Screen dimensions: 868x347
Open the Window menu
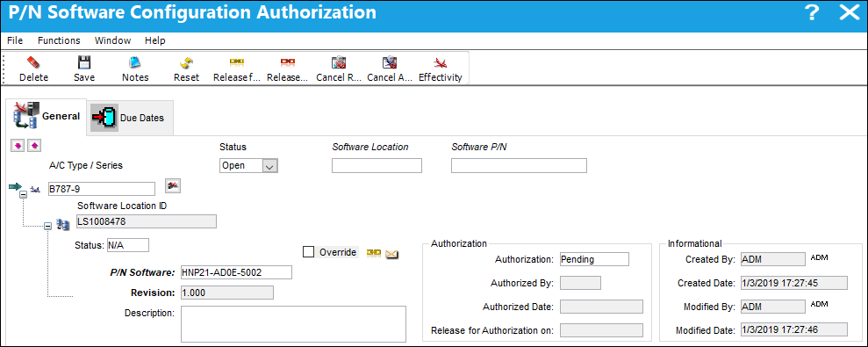click(x=112, y=40)
